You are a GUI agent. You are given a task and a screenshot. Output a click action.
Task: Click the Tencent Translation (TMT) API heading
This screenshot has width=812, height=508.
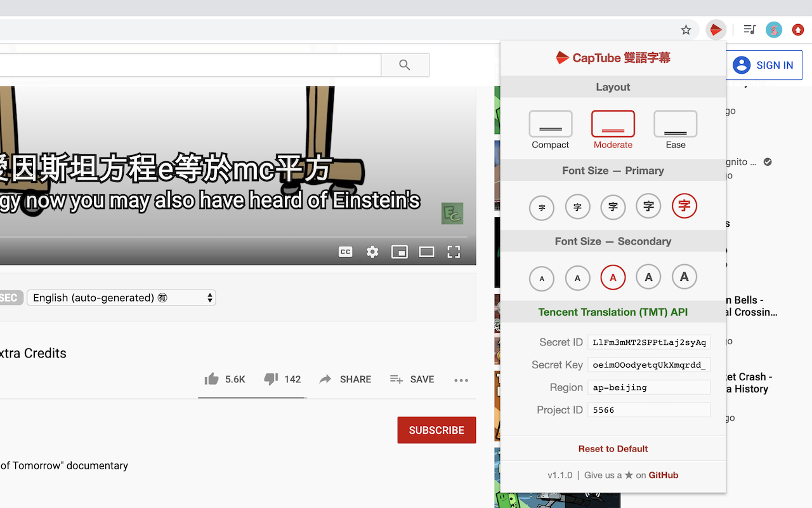[x=613, y=312]
